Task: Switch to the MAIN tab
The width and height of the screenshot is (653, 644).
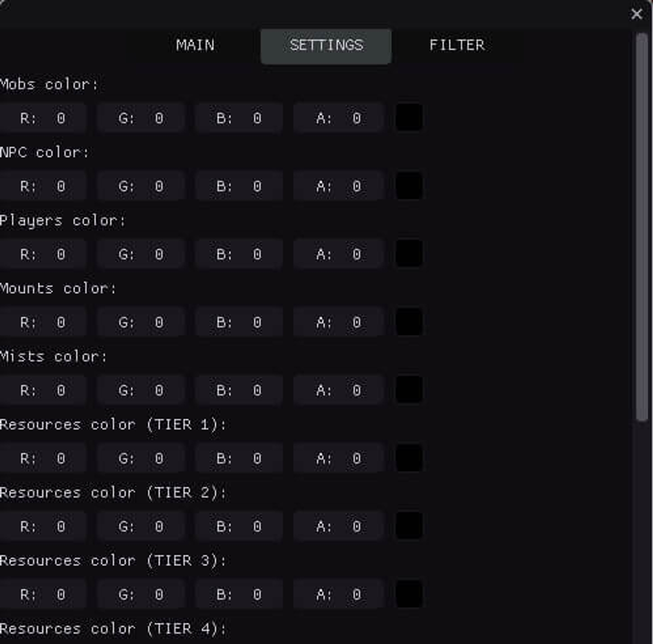Action: pyautogui.click(x=195, y=45)
